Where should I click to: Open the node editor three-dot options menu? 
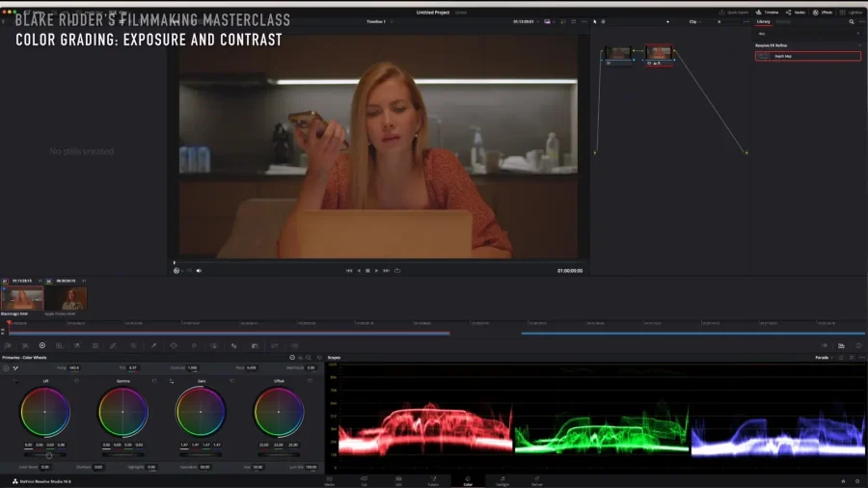(x=746, y=21)
